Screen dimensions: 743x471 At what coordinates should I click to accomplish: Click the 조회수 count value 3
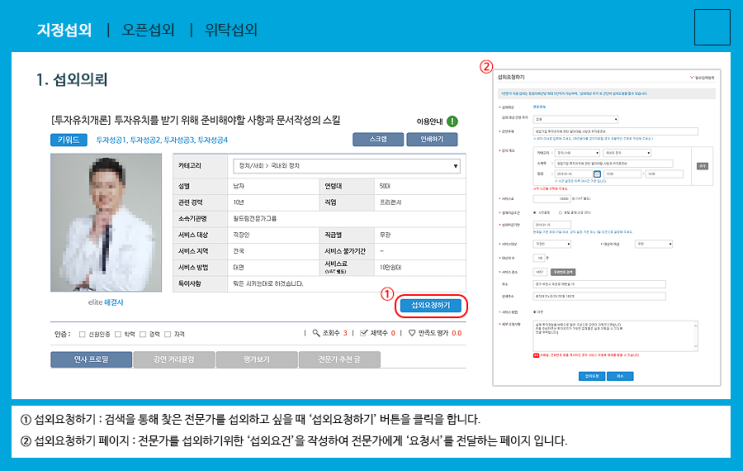pos(345,333)
